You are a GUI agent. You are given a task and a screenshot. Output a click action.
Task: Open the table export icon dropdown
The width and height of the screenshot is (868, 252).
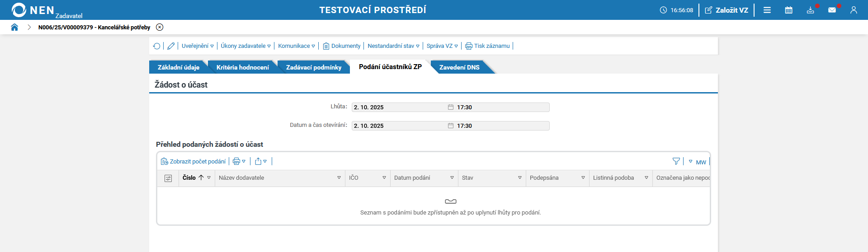[x=260, y=161]
